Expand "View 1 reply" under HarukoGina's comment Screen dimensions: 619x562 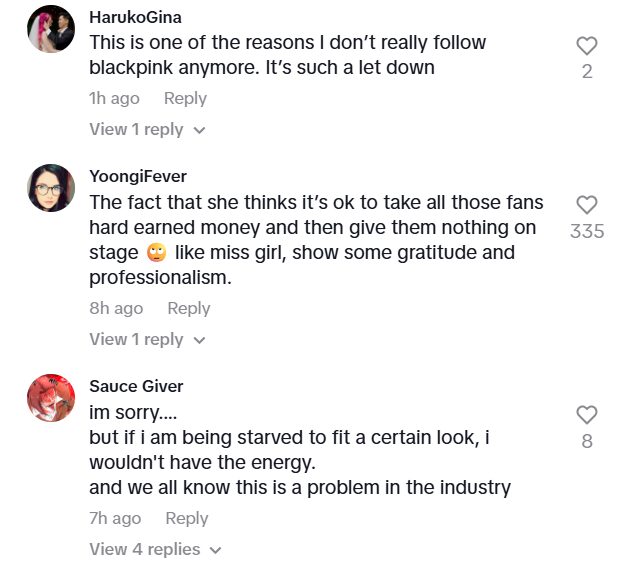click(147, 129)
